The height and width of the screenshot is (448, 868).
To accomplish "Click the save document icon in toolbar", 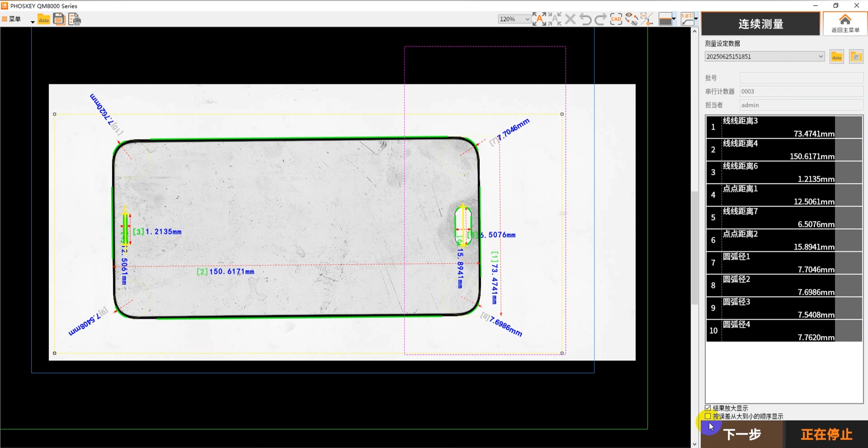I will pos(59,19).
